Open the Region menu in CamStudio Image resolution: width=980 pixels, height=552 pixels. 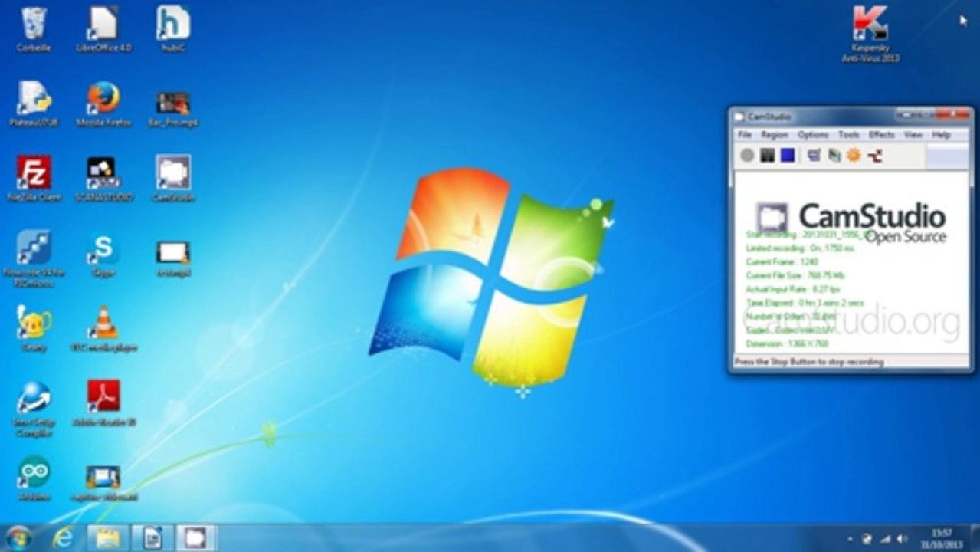(775, 134)
